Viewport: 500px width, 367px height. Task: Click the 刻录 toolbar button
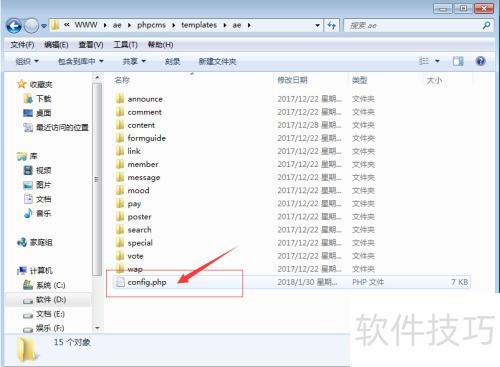172,61
